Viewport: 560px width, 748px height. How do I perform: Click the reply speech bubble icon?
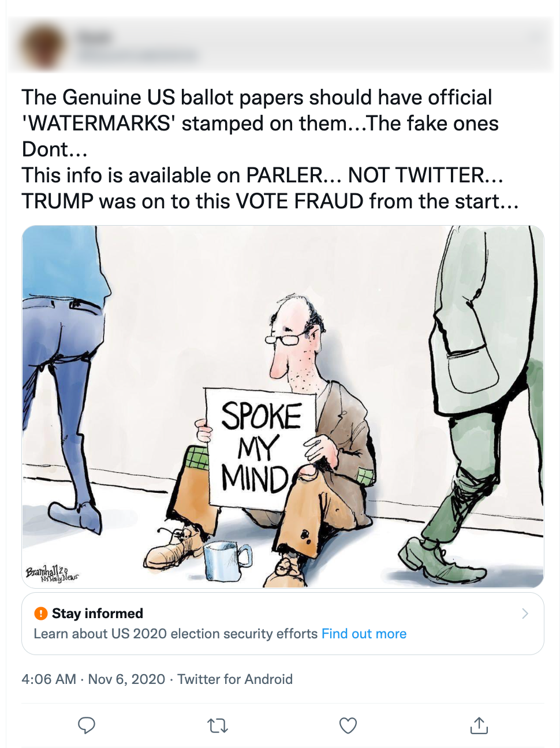[x=87, y=725]
